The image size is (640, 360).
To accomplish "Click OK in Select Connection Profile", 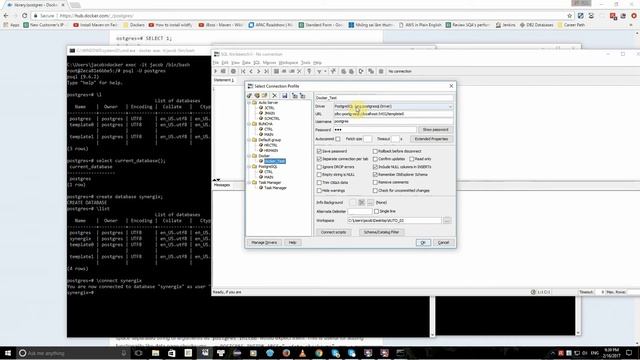I will 423,242.
